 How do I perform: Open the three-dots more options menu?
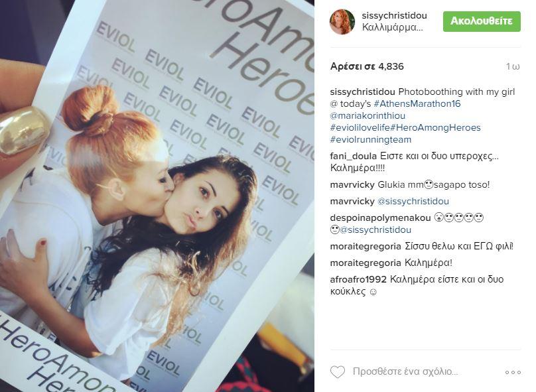click(513, 372)
